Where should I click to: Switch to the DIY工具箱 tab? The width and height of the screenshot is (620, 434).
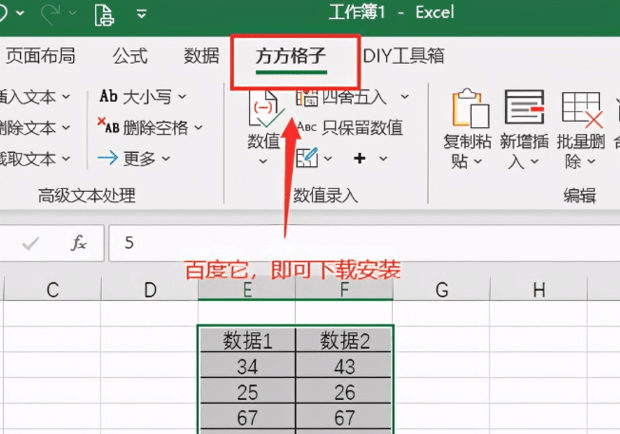(x=403, y=56)
